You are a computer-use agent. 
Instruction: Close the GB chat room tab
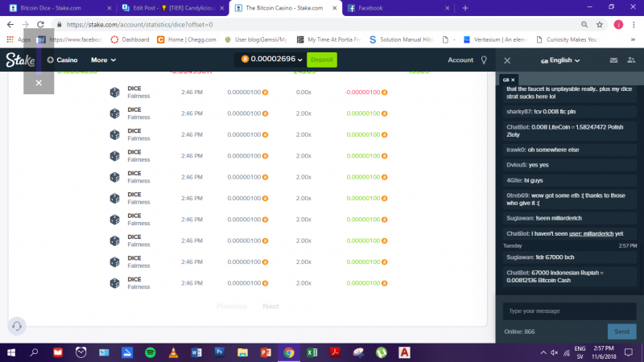513,80
